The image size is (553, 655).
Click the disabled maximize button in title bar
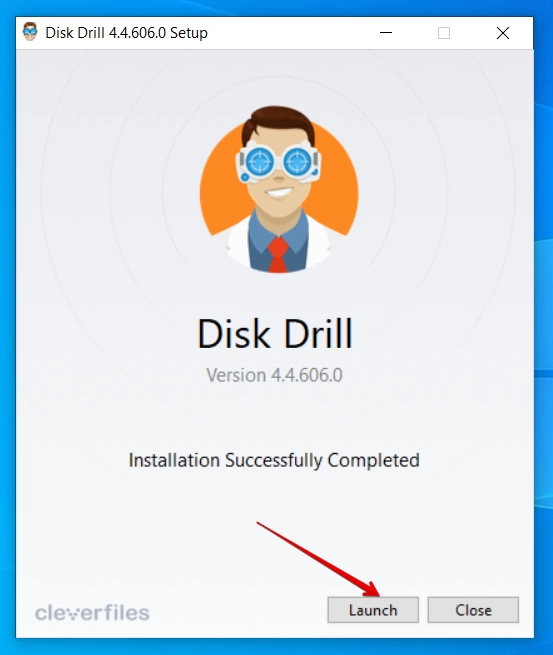444,33
